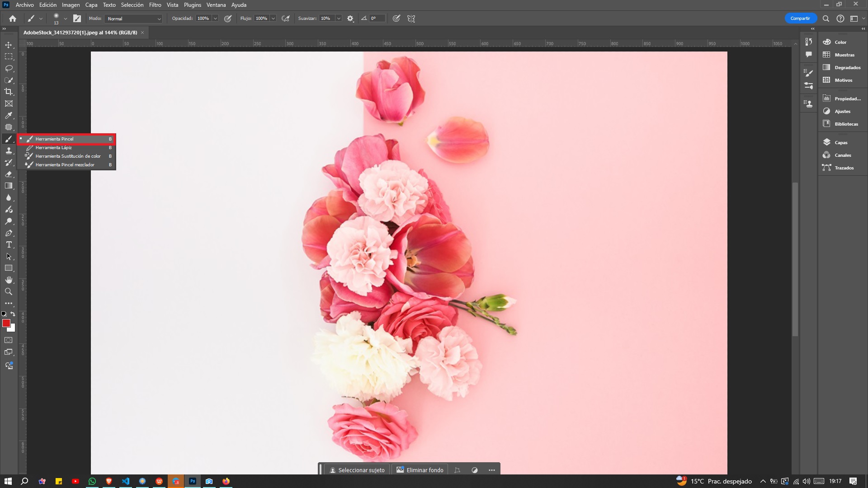Close the AdobeStock document tab
The height and width of the screenshot is (488, 868).
[x=142, y=33]
